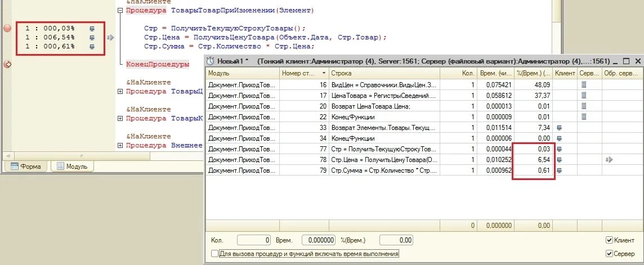Enable including execution time for procedure calls
Viewport: 644px width, 265px height.
214,254
